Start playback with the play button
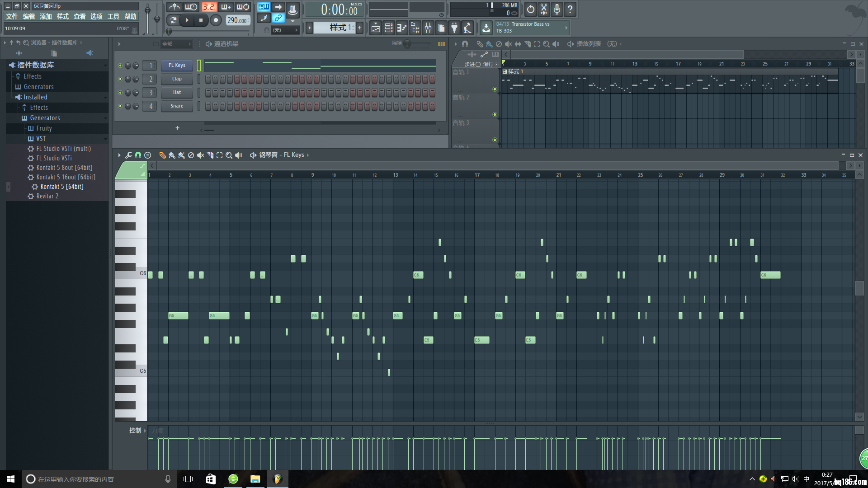The width and height of the screenshot is (868, 488). pyautogui.click(x=187, y=20)
